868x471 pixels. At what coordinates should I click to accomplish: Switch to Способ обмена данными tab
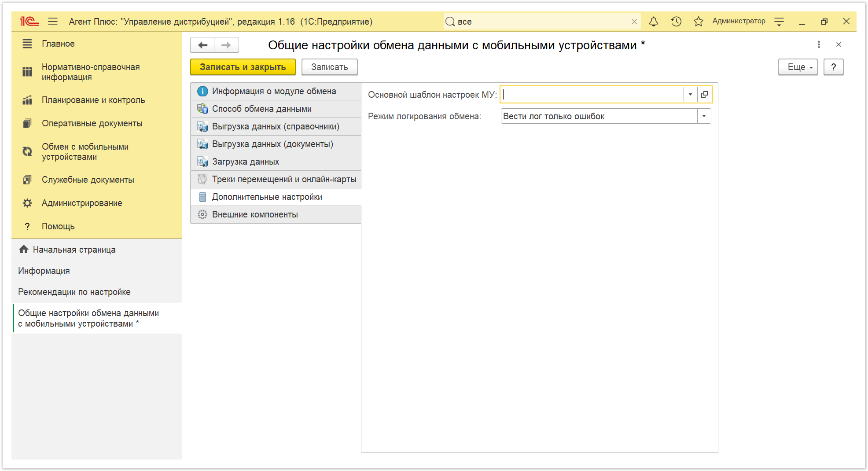click(276, 109)
